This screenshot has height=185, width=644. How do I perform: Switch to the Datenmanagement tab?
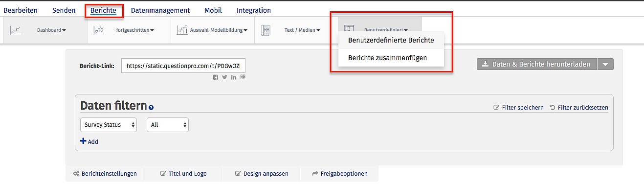pyautogui.click(x=160, y=10)
